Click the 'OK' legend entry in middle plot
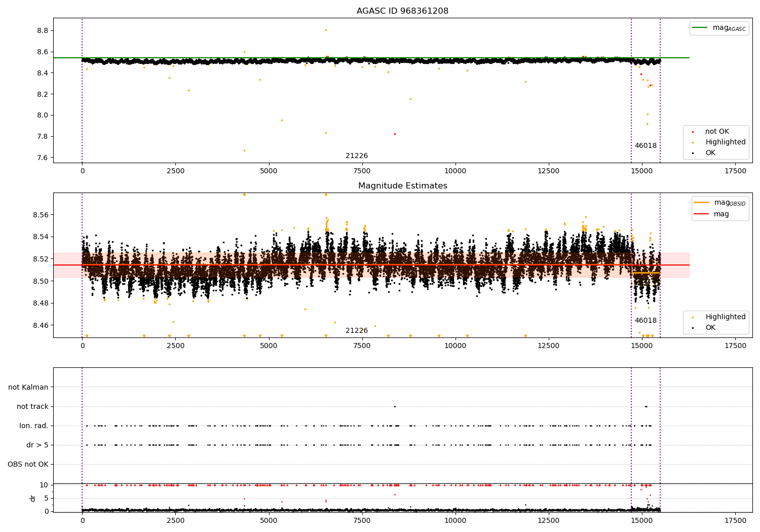 [x=703, y=327]
